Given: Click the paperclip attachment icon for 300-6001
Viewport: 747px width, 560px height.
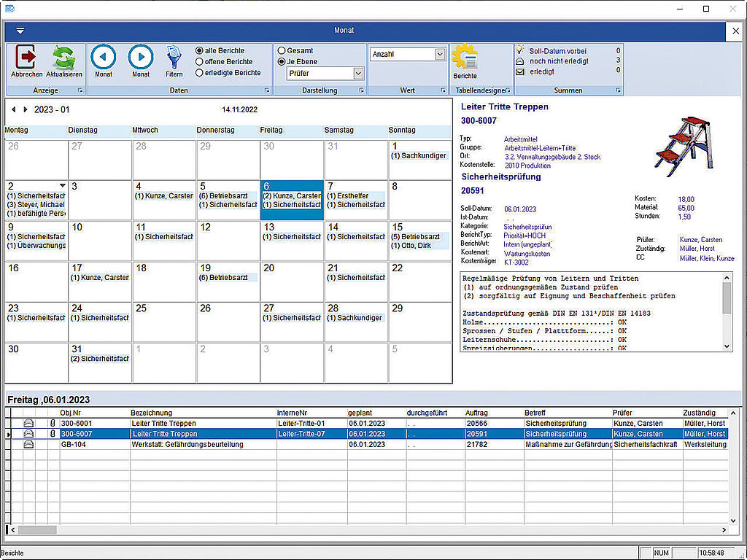Looking at the screenshot, I should [x=53, y=423].
